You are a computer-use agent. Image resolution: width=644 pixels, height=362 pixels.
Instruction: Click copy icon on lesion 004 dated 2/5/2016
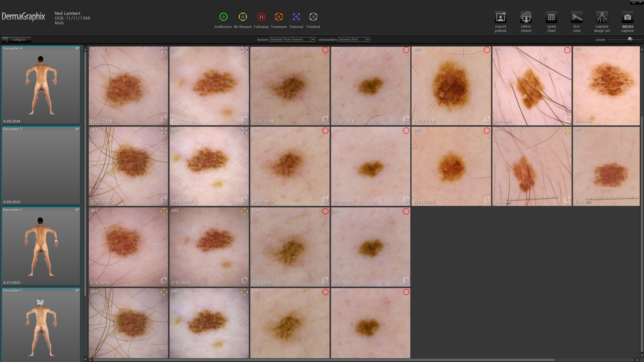pos(406,280)
